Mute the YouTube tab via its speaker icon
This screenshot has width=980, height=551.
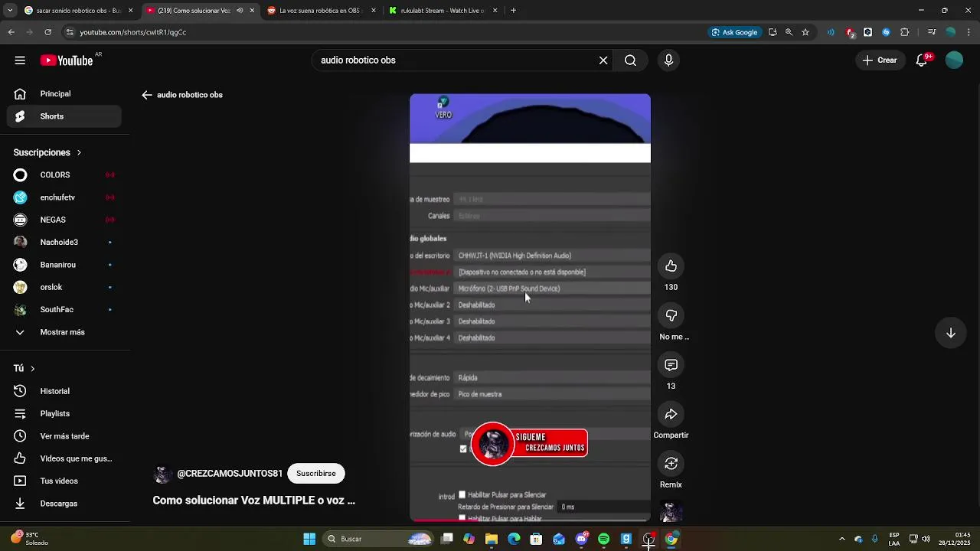point(240,11)
